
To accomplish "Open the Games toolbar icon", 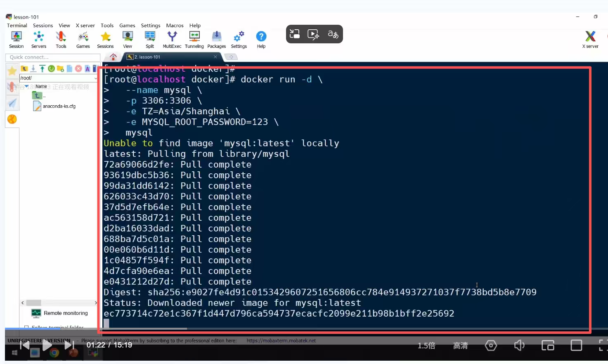I will (83, 40).
